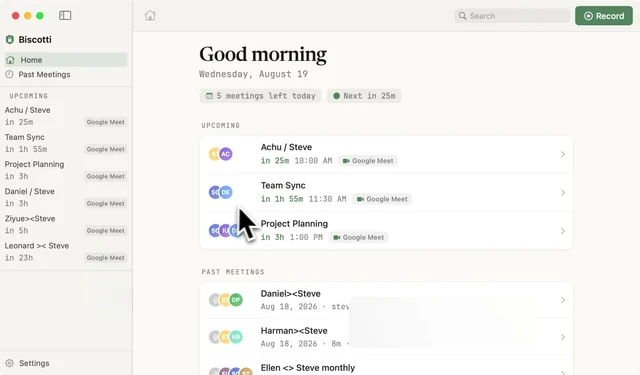Image resolution: width=640 pixels, height=375 pixels.
Task: Click the macOS green zoom window button
Action: [x=40, y=16]
